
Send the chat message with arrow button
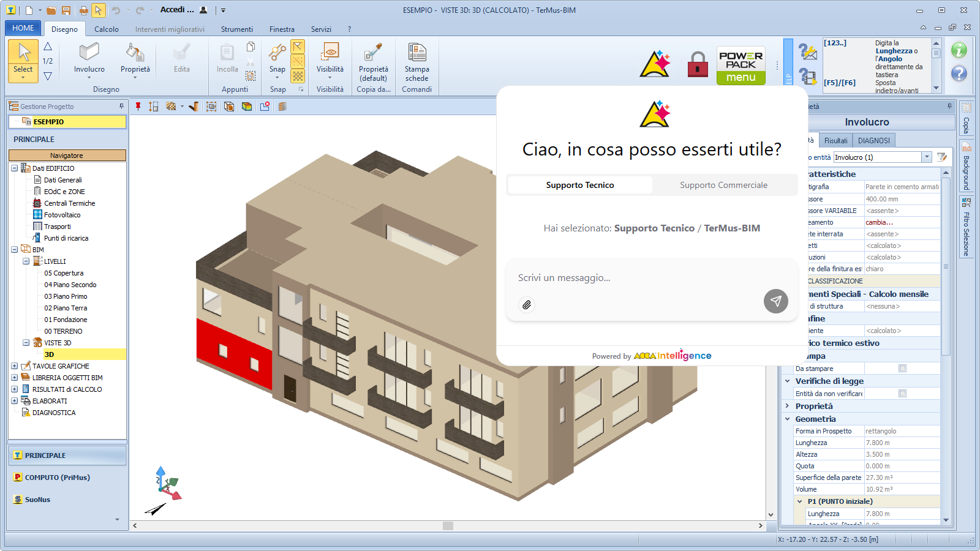[775, 301]
